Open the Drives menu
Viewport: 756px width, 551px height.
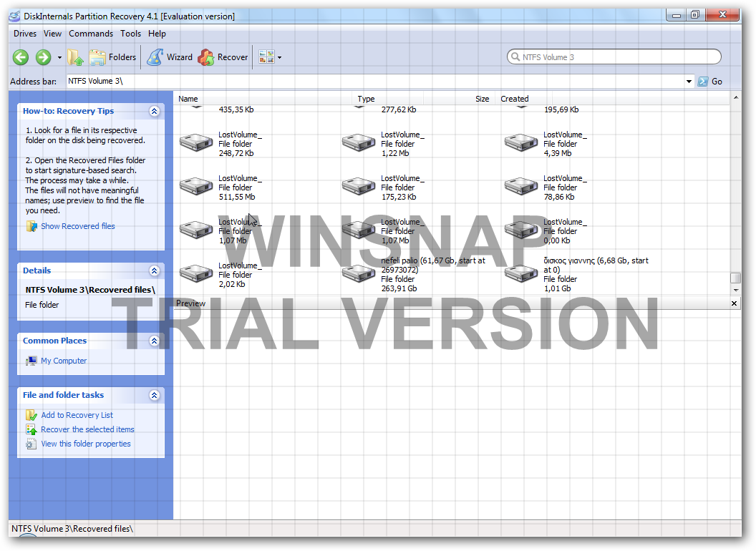point(25,34)
